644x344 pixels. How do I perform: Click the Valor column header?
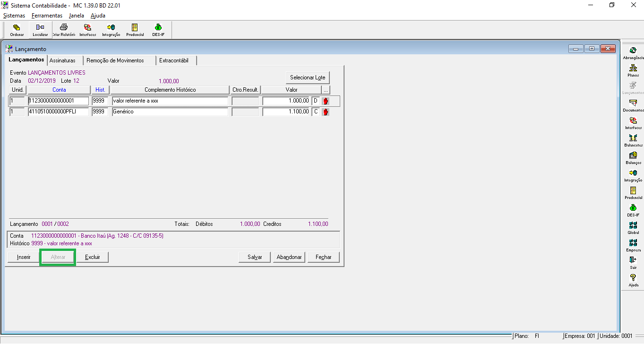tap(292, 90)
